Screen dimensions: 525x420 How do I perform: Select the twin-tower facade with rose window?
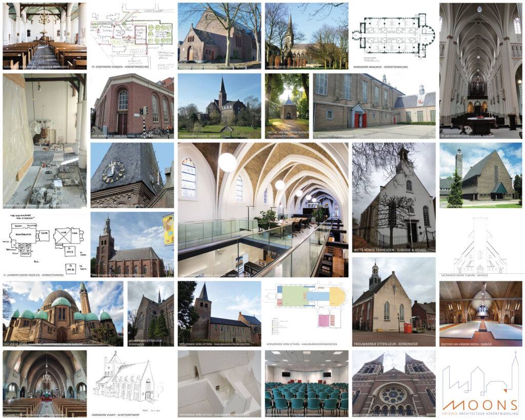394,384
